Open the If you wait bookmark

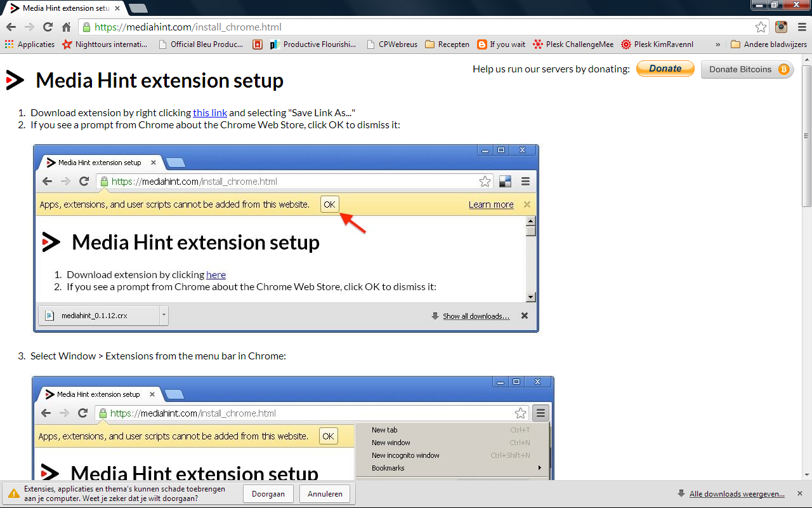(x=501, y=44)
